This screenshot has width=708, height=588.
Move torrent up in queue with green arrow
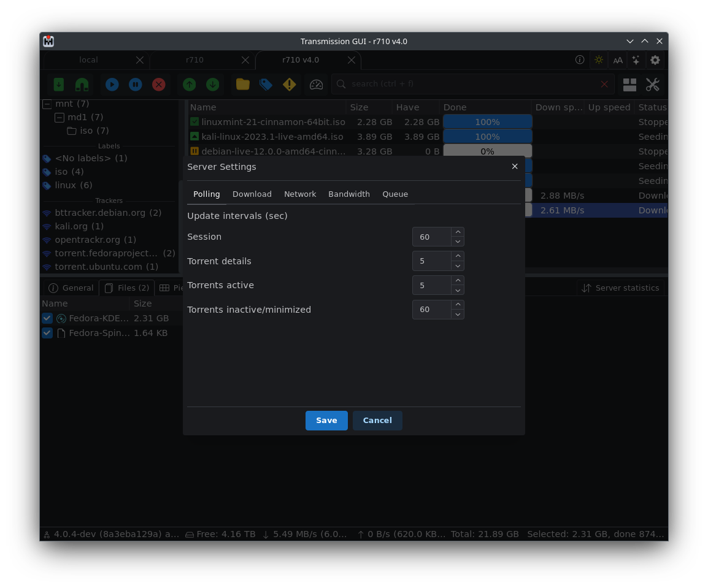pyautogui.click(x=189, y=85)
